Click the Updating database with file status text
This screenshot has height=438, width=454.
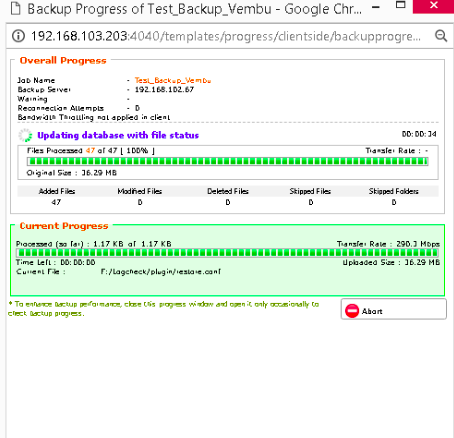pyautogui.click(x=118, y=135)
